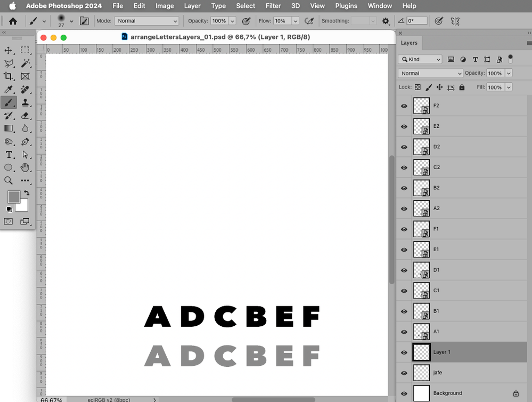The image size is (532, 402).
Task: Click the foreground color swatch
Action: coord(13,197)
